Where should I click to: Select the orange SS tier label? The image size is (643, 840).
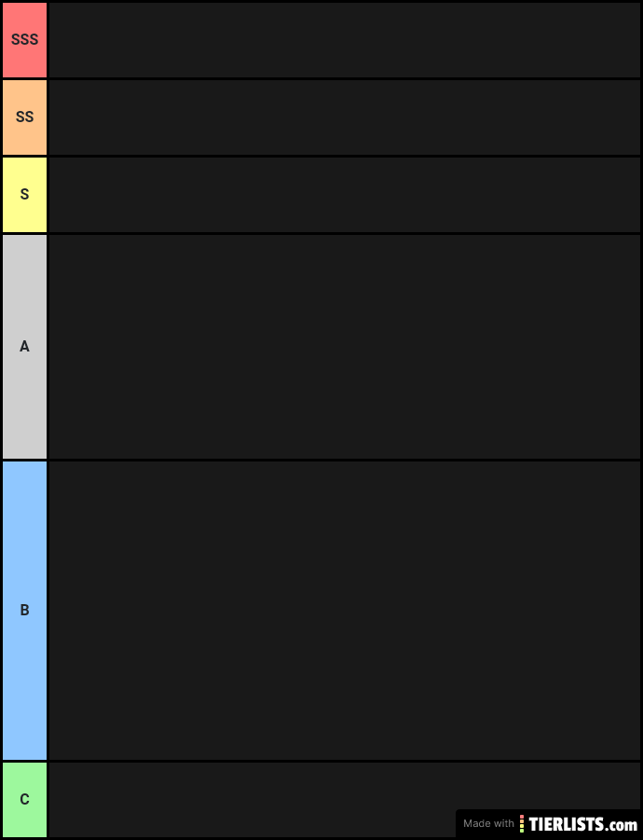click(24, 117)
